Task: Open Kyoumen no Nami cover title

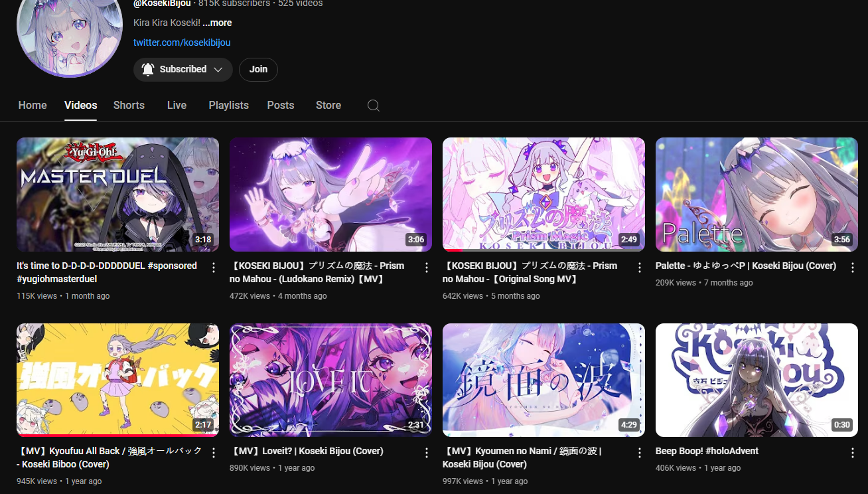Action: (522, 457)
